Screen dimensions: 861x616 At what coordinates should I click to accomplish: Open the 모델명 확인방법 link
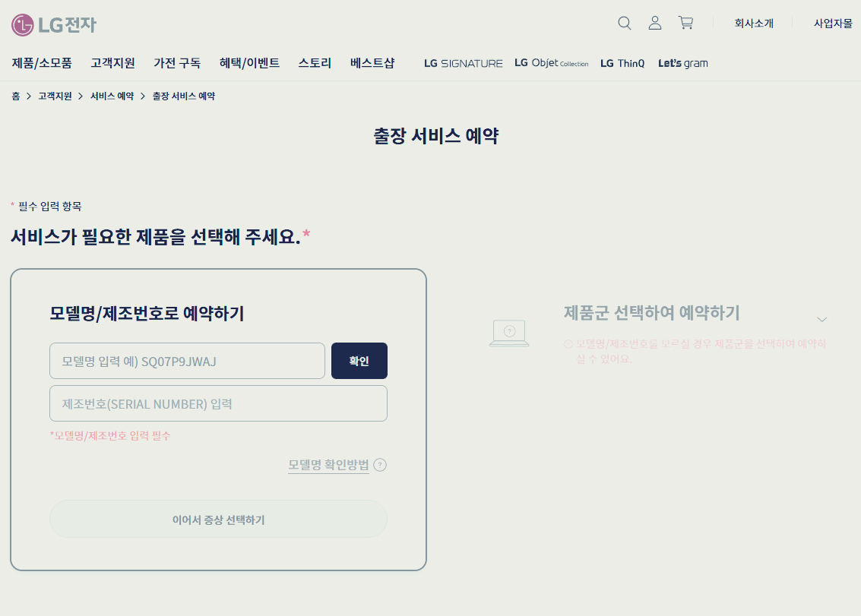click(328, 465)
